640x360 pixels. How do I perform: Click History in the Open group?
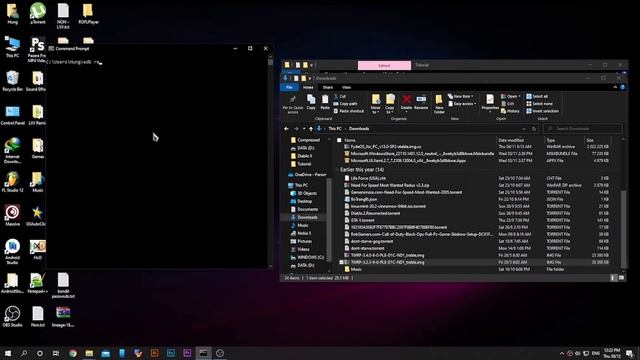click(x=510, y=111)
